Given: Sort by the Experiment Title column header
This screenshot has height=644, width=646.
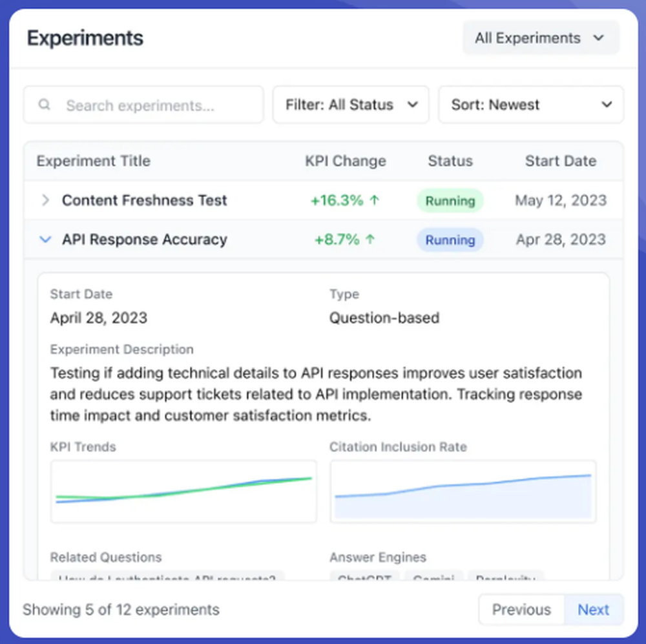Looking at the screenshot, I should [x=92, y=161].
